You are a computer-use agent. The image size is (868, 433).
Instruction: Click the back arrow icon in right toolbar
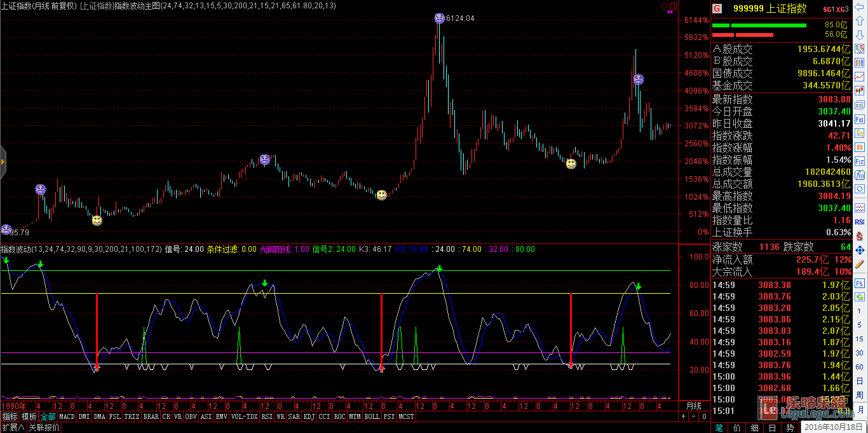coord(860,6)
